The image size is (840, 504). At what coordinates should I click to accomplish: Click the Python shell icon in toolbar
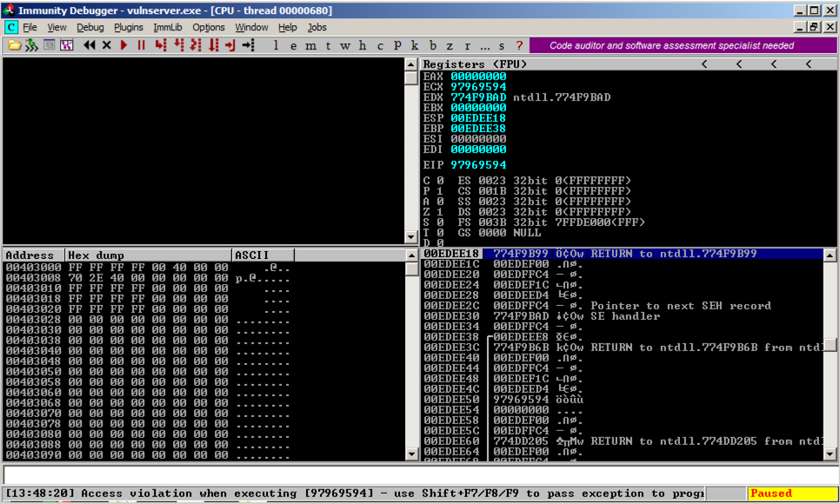click(31, 45)
